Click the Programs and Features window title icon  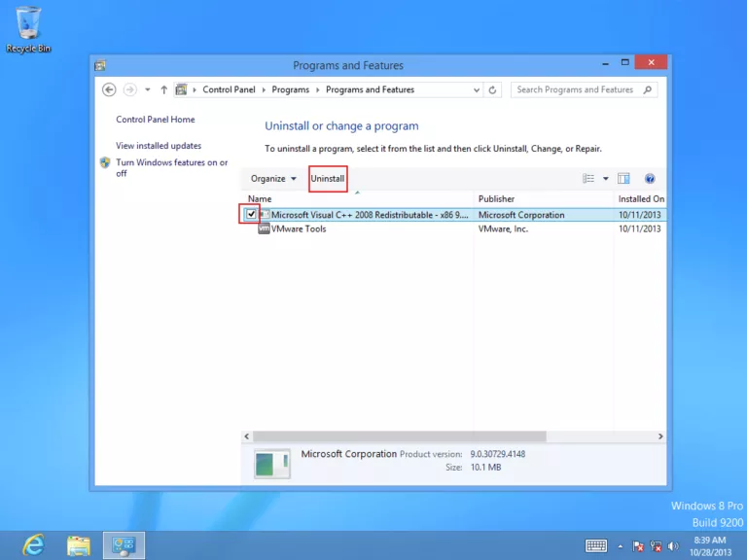(x=100, y=66)
